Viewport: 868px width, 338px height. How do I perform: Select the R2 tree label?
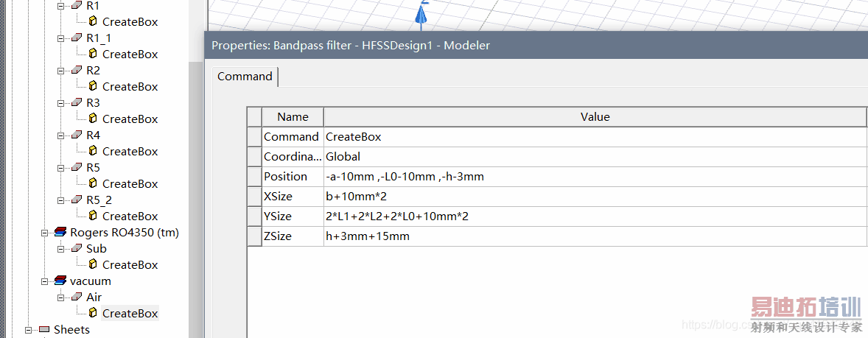click(x=93, y=70)
